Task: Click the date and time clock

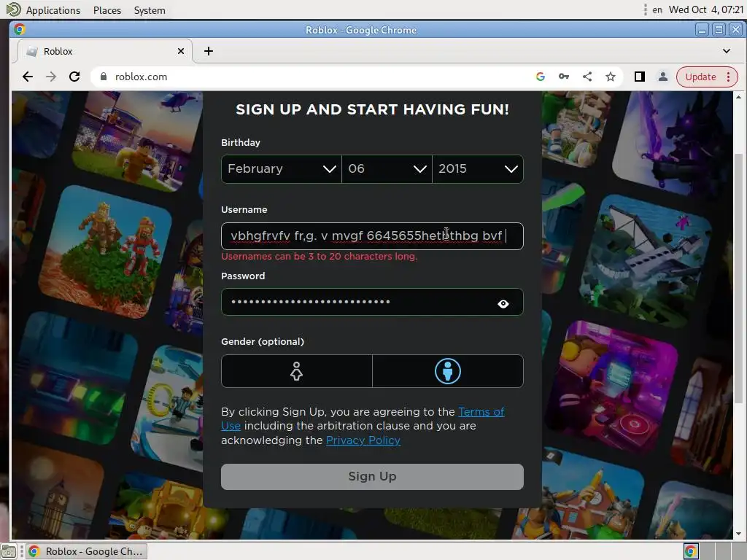Action: [x=706, y=9]
